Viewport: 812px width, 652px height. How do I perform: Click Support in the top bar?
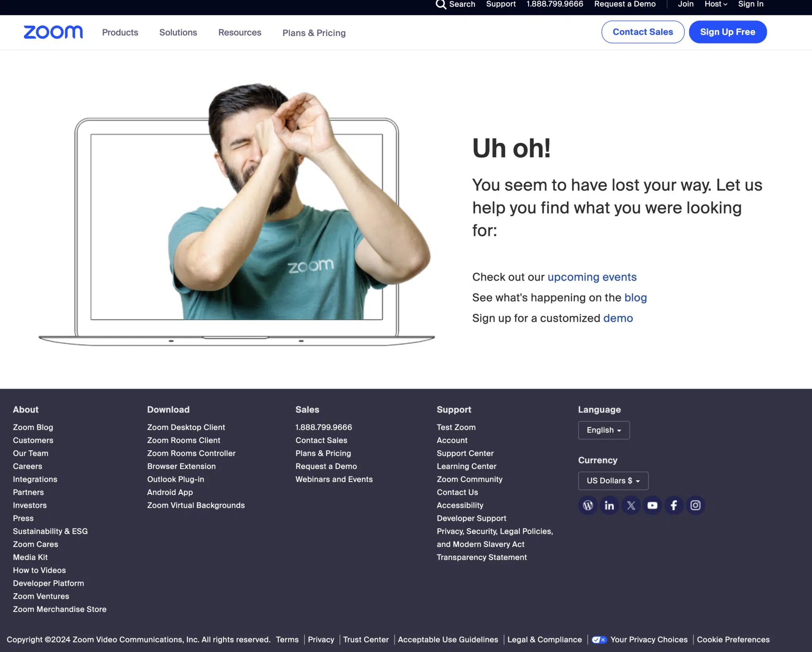[x=501, y=4]
